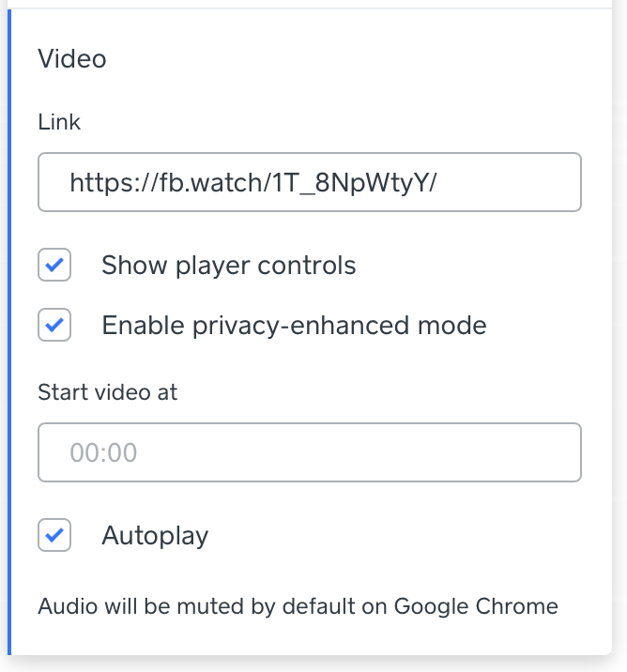Click the blue checkmark beside Enable privacy-enhanced mode

pyautogui.click(x=54, y=325)
